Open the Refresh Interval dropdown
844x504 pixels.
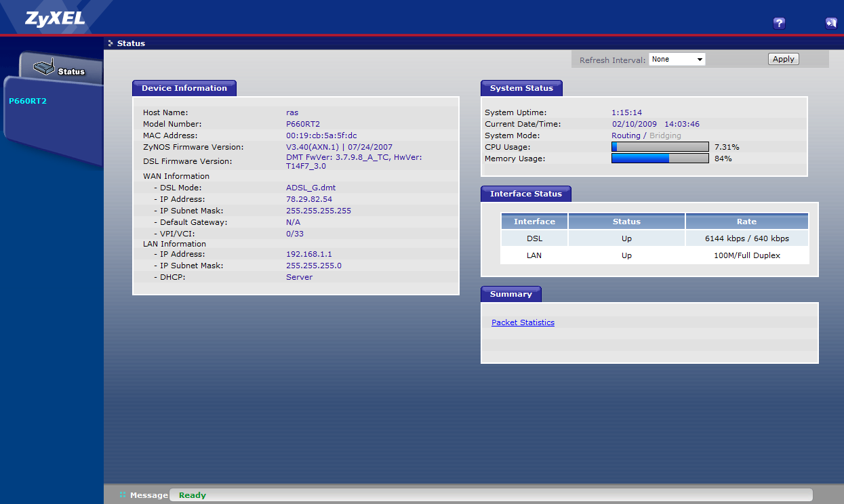pos(677,60)
